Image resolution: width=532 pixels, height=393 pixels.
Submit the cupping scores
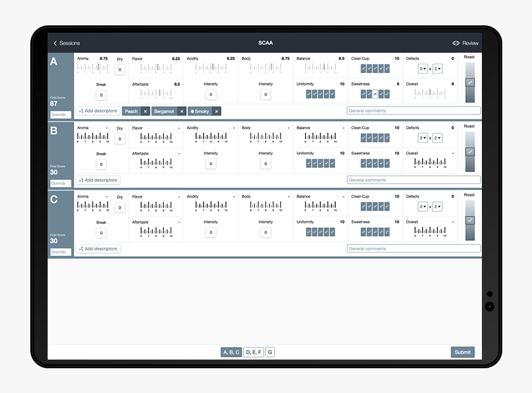463,352
